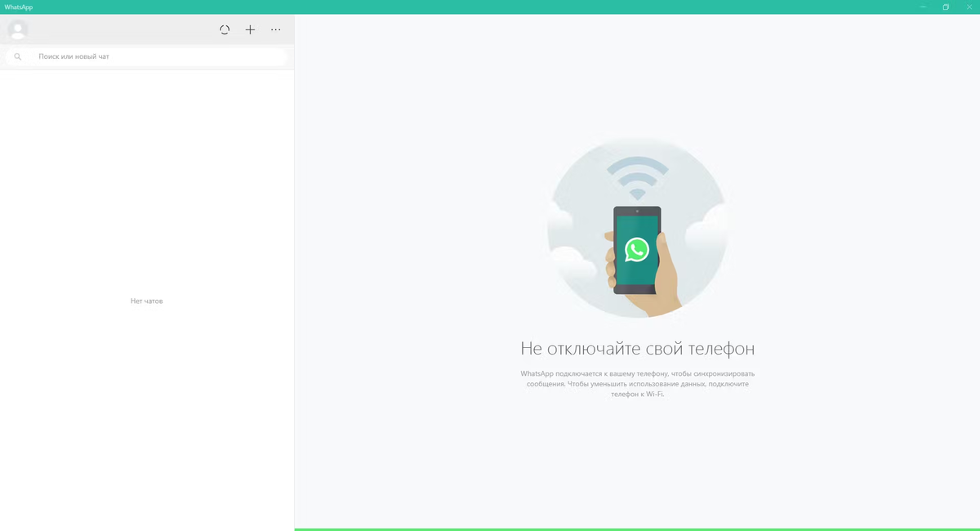The width and height of the screenshot is (980, 531).
Task: Focus the "Поиск или новый чат" field
Action: [x=147, y=57]
